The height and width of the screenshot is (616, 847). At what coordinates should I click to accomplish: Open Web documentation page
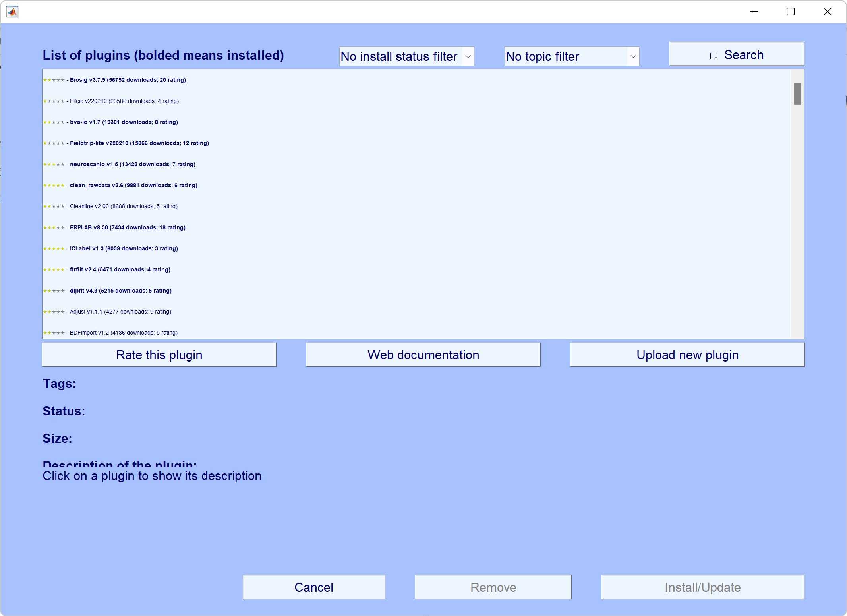(423, 355)
